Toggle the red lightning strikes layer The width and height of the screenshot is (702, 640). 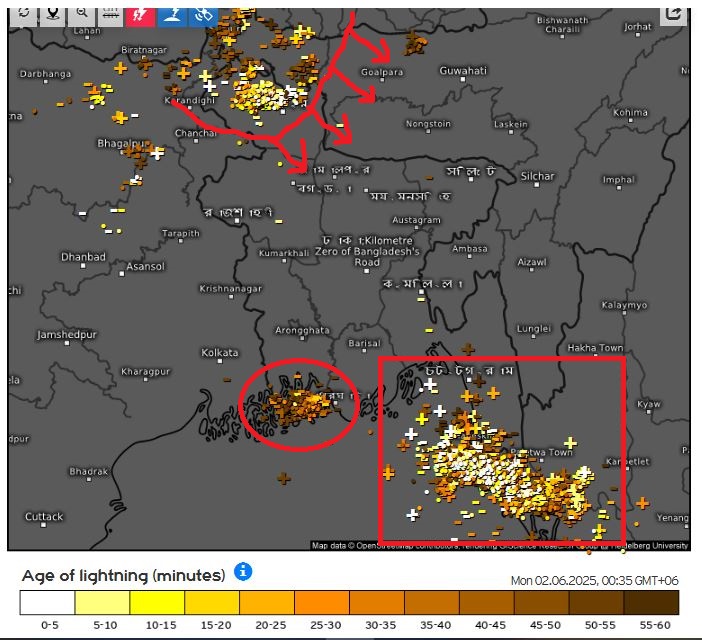click(x=141, y=15)
